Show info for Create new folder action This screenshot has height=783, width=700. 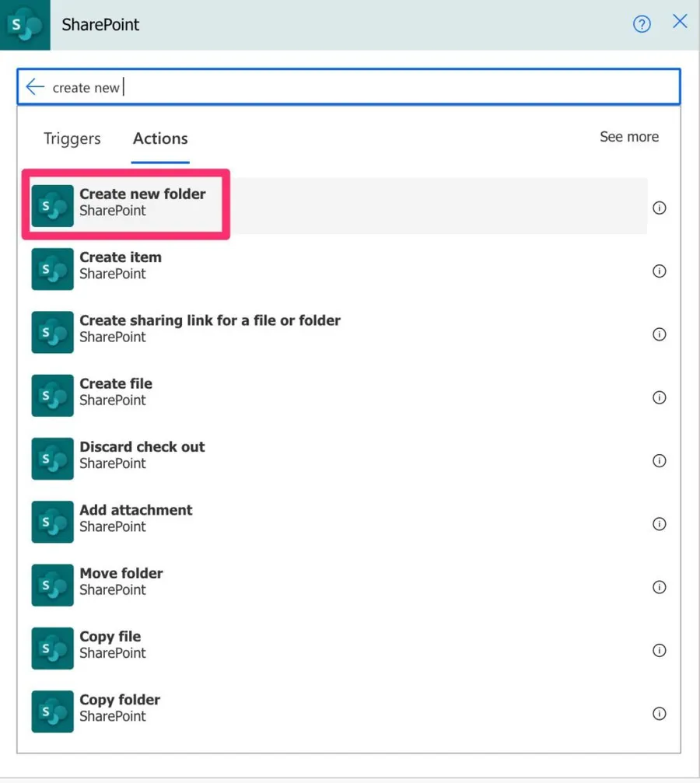660,208
